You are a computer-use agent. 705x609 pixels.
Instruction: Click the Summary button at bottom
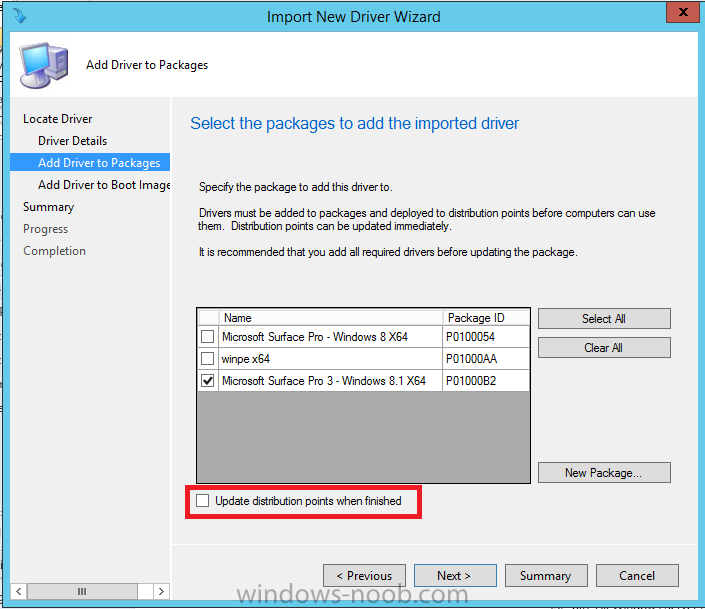pos(546,576)
